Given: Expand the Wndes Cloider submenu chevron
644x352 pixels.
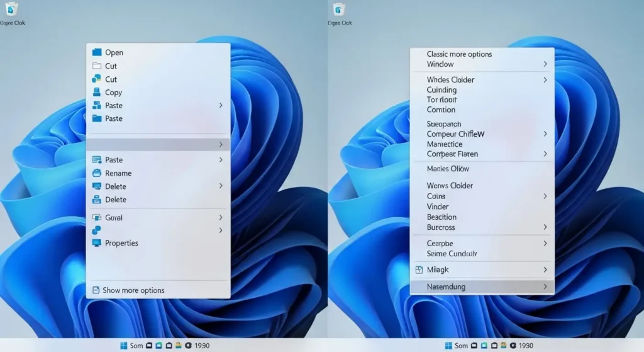Looking at the screenshot, I should click(545, 80).
